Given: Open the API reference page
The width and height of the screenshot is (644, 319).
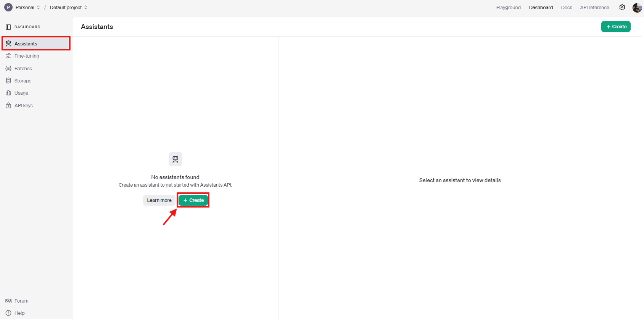Looking at the screenshot, I should (594, 8).
